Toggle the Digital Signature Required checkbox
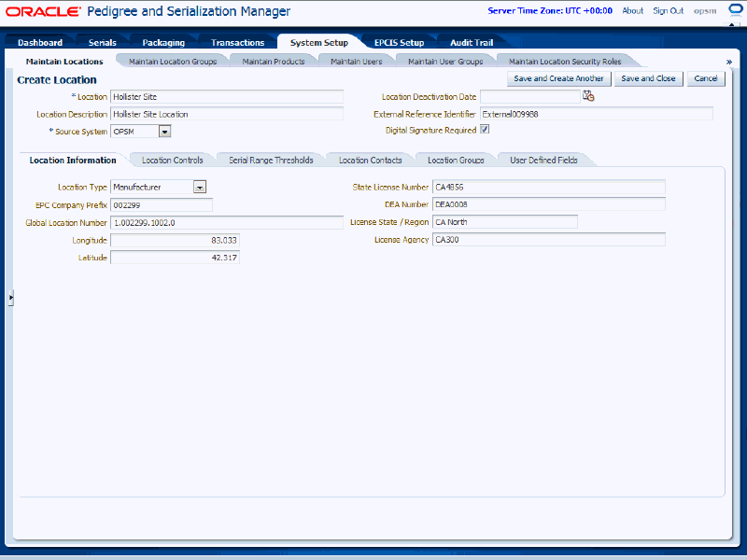This screenshot has width=747, height=560. click(485, 130)
